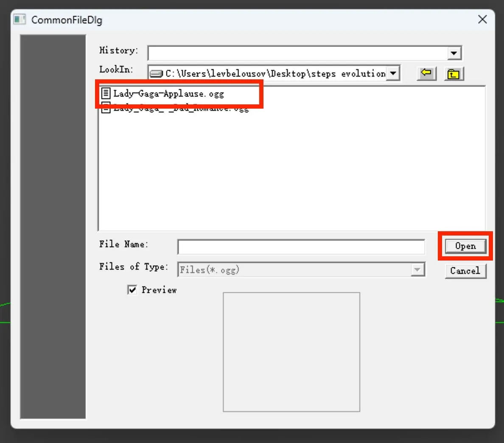Click the file icon beside Lady-Gaga-Applause.ogg
Screen dimensions: 504x443
(106, 93)
